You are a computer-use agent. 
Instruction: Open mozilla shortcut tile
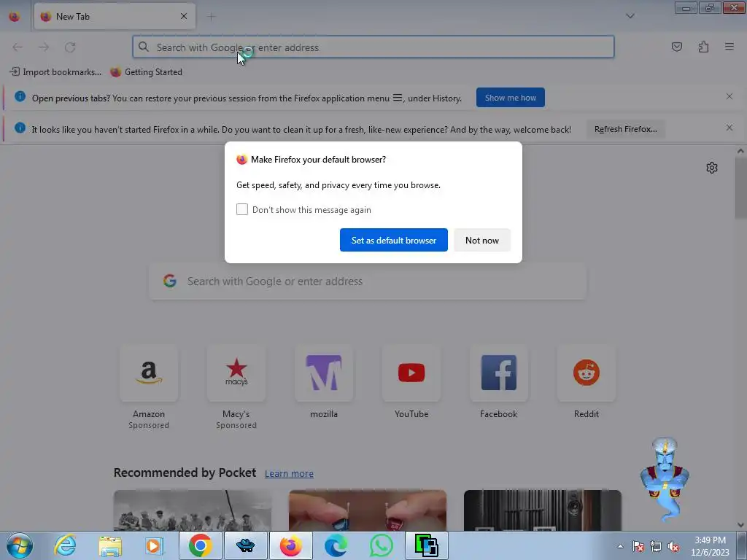coord(323,373)
